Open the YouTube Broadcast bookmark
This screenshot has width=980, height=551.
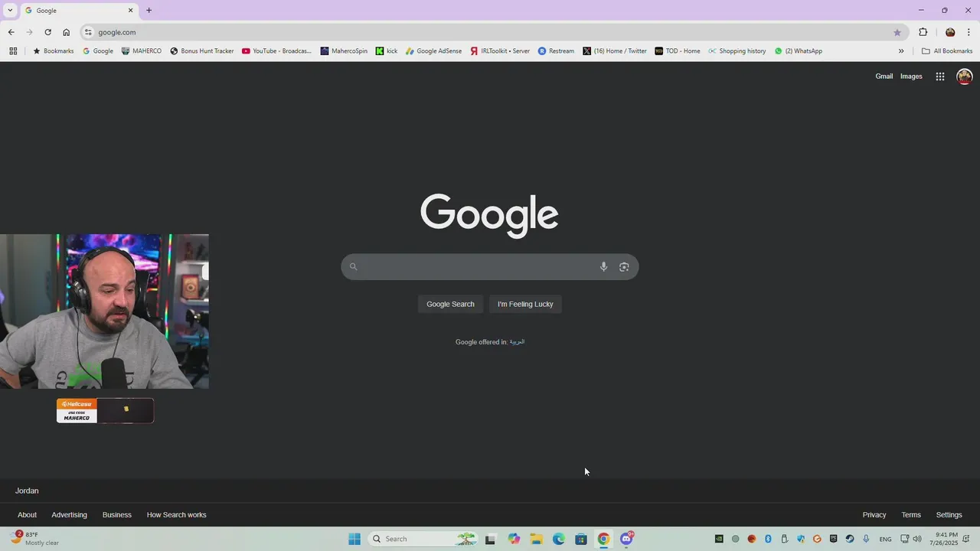276,51
